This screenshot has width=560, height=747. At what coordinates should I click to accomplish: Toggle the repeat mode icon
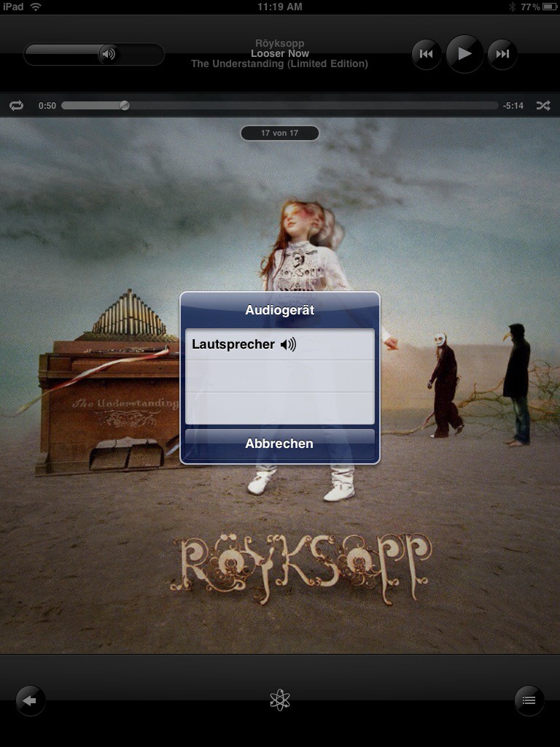tap(16, 106)
